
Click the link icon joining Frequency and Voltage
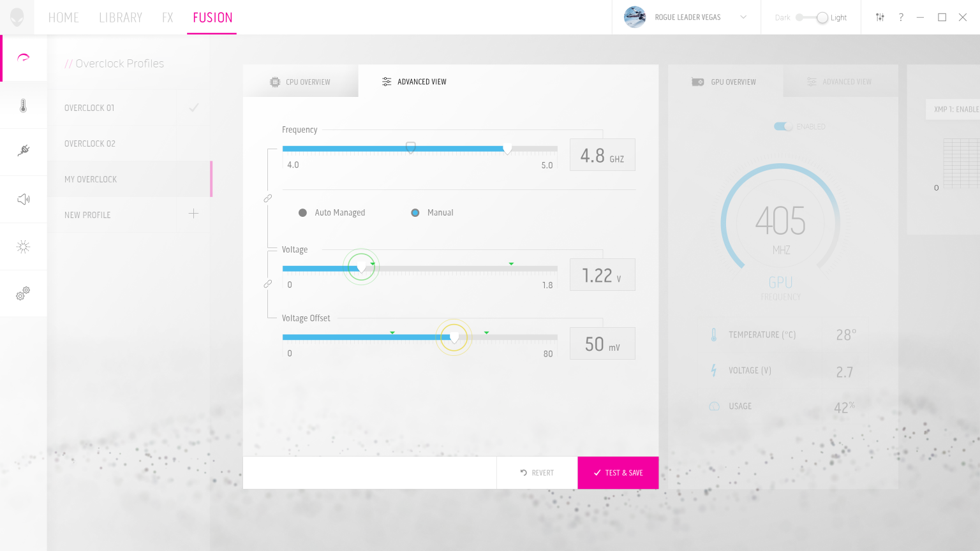[267, 198]
